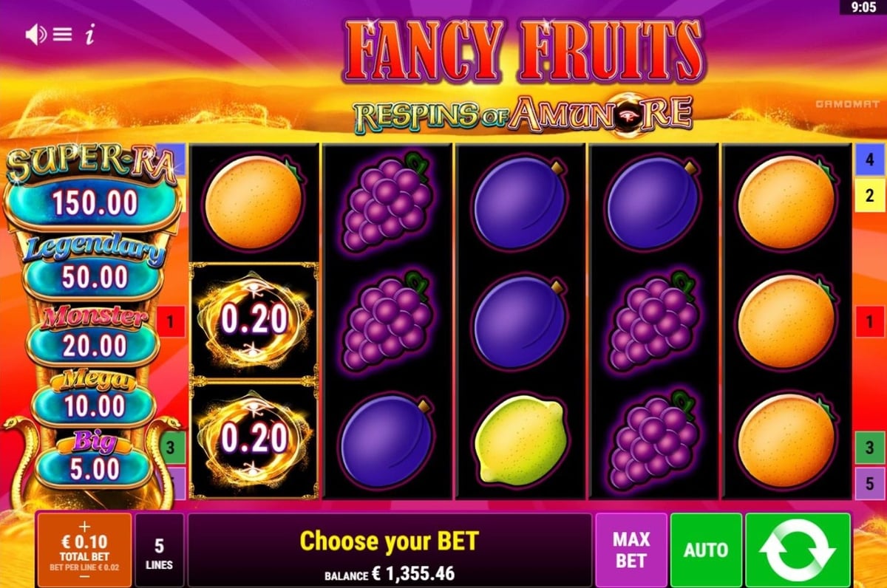Mute the game sound via speaker icon
Screen dimensions: 887x588
pos(35,35)
